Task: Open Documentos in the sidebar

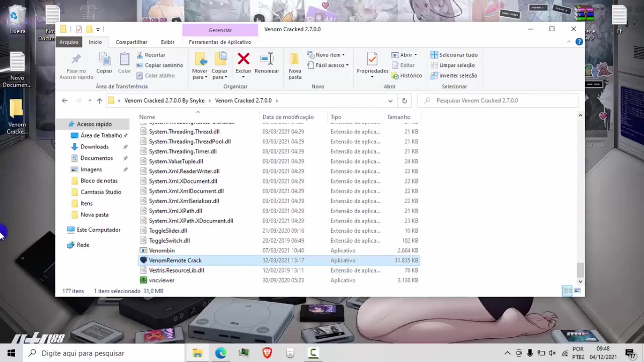Action: [x=97, y=158]
